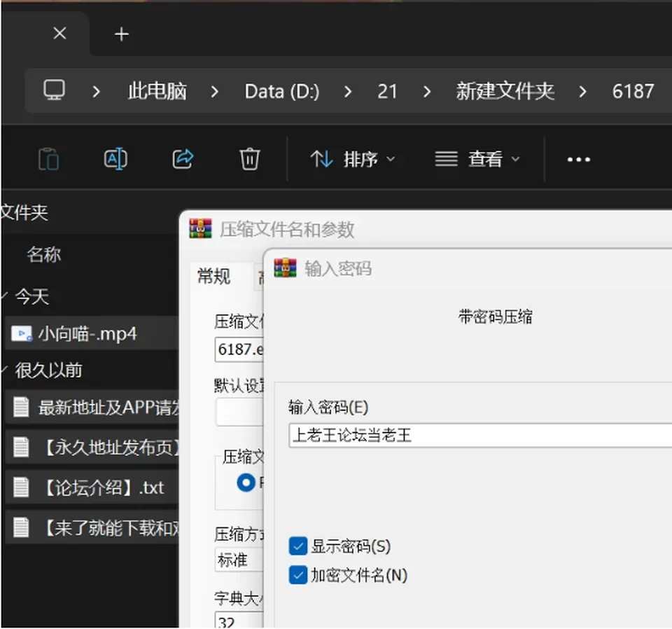The image size is (672, 629).
Task: Click 新建文件夹 in the address breadcrumb
Action: pos(505,91)
